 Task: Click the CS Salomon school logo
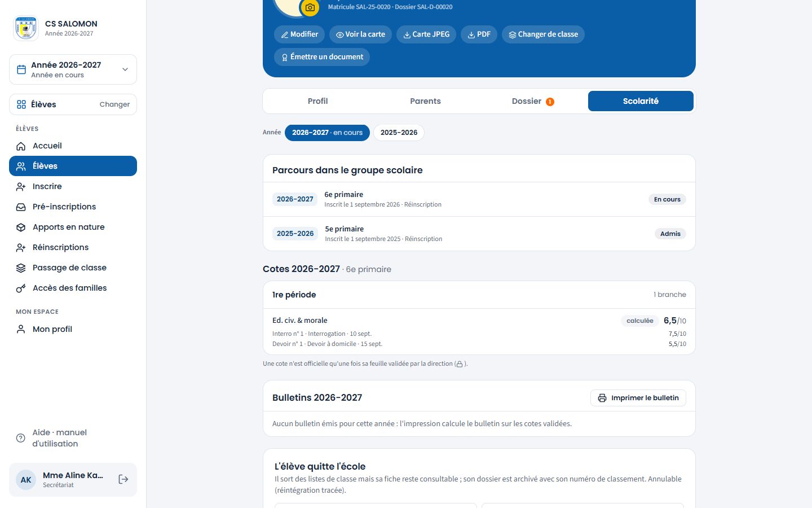25,28
